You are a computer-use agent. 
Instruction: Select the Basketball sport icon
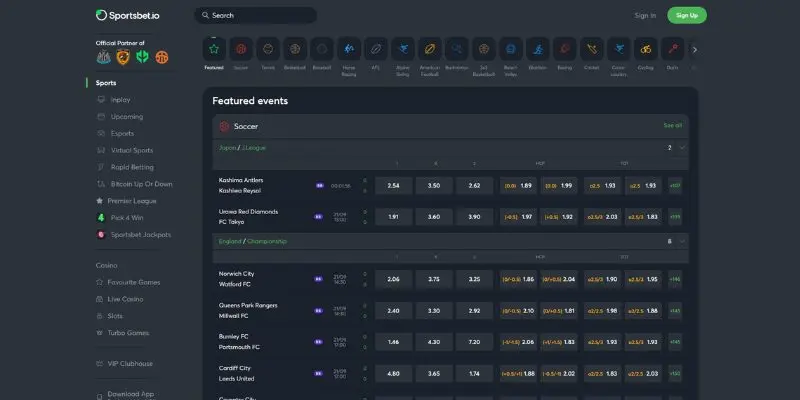pos(295,49)
